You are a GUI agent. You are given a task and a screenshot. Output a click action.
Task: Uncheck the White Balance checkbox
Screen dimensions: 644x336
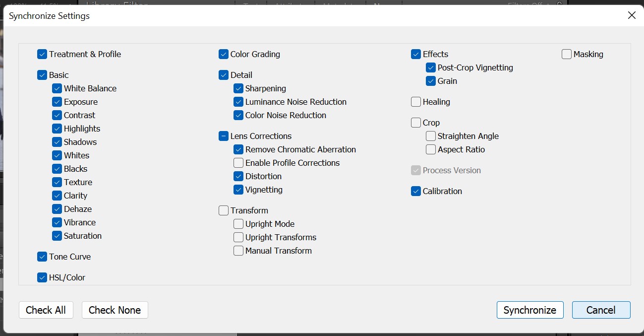[x=57, y=88]
